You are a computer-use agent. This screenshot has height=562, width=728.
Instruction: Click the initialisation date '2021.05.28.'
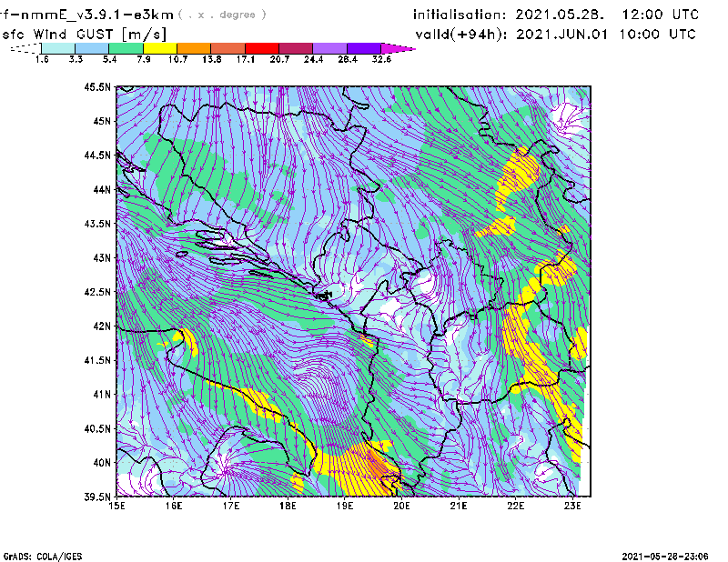[x=560, y=15]
